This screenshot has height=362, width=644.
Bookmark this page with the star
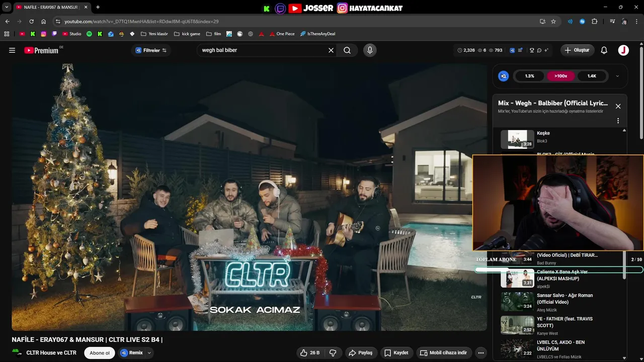[x=553, y=22]
